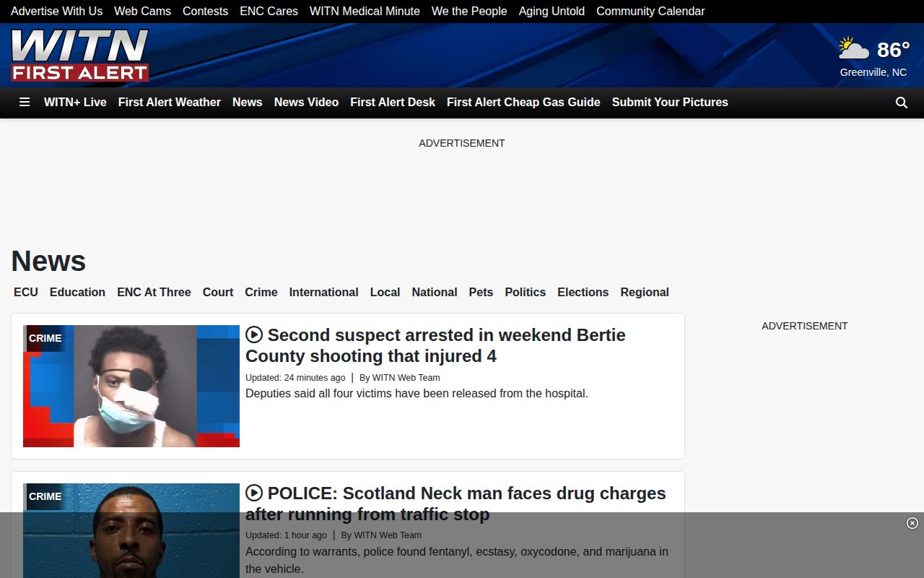Go to Contests page
924x578 pixels.
coord(205,12)
